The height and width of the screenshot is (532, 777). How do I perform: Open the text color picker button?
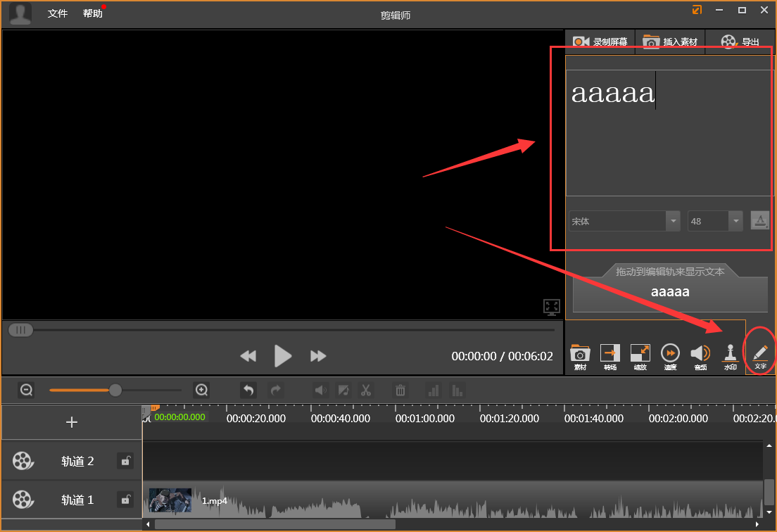pos(759,221)
